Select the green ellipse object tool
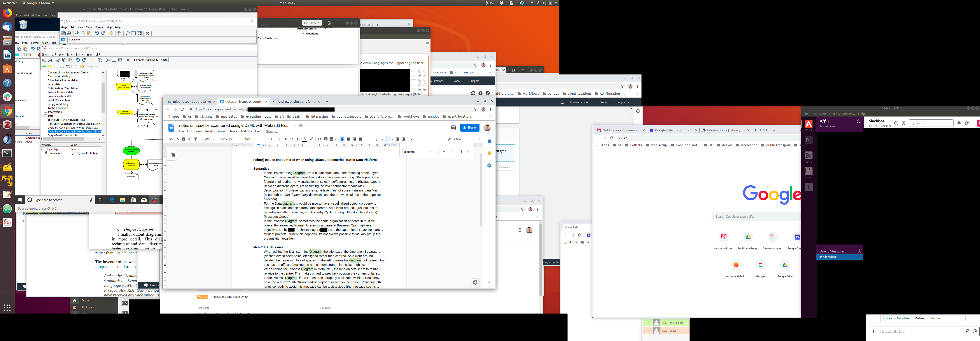The height and width of the screenshot is (341, 980). 44,66
